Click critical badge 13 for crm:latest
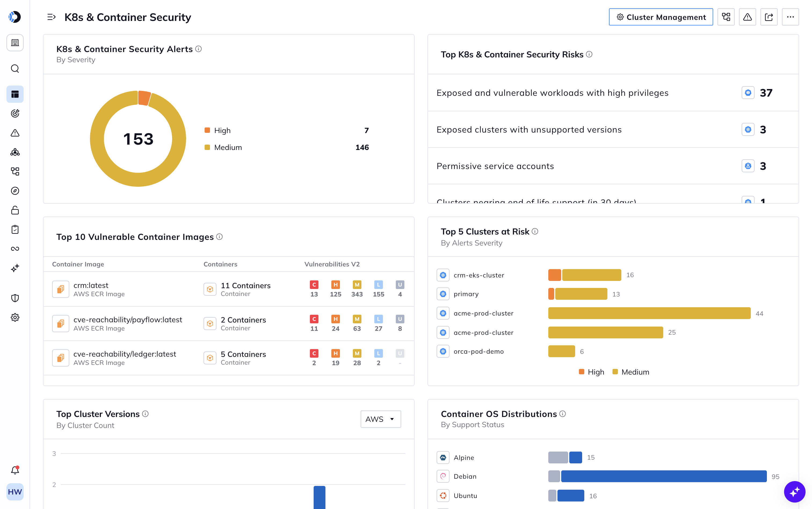Viewport: 812px width, 509px height. click(314, 289)
